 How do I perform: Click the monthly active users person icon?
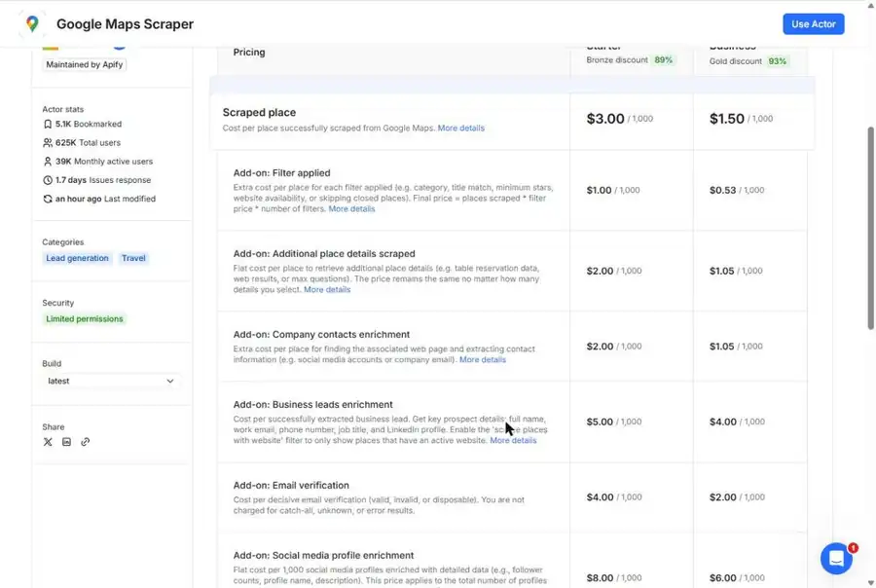48,162
